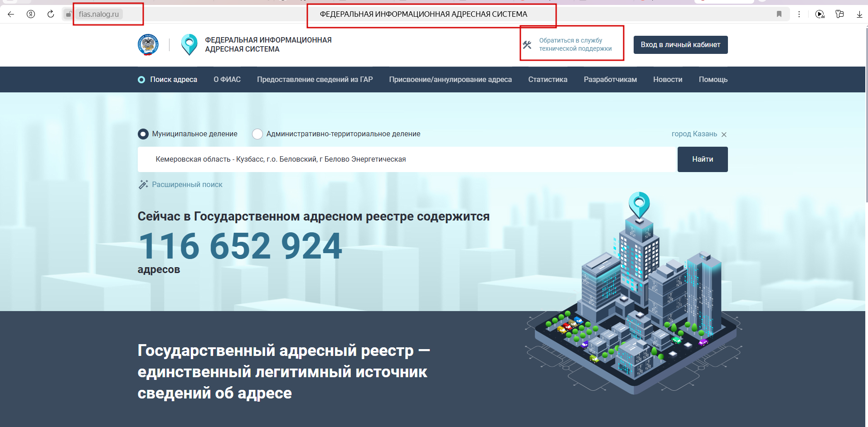Screen dimensions: 868x427
Task: Bookmark this page with the bookmark icon
Action: tap(779, 14)
